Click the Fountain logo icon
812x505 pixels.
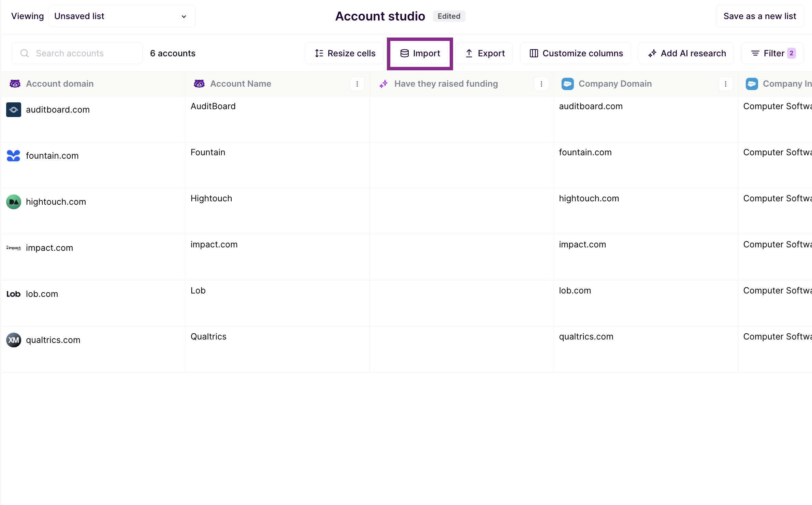(14, 156)
